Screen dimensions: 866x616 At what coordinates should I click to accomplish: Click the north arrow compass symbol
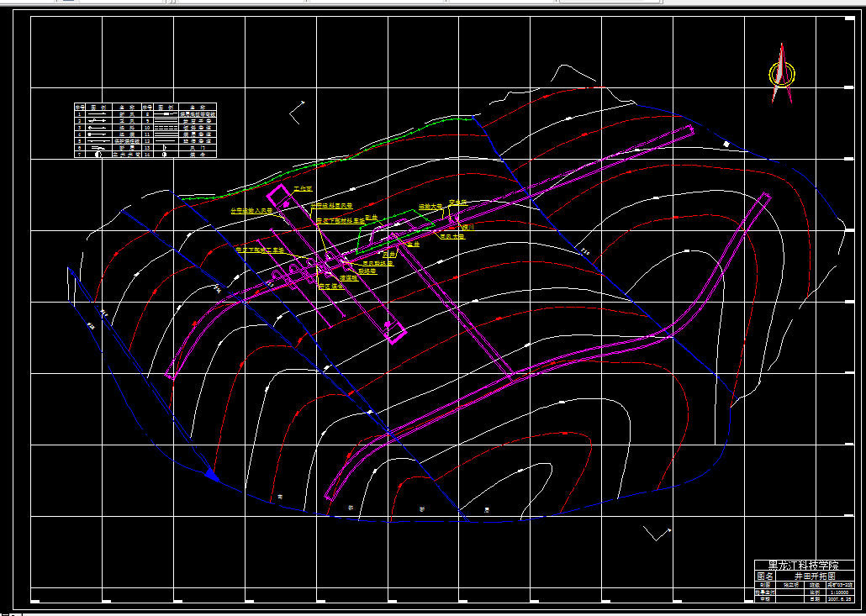click(781, 73)
